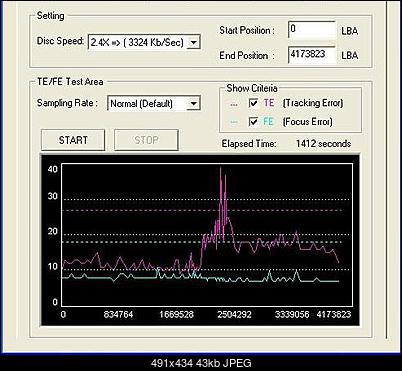Click the cyan FE legend dash
402x371 pixels.
point(234,122)
